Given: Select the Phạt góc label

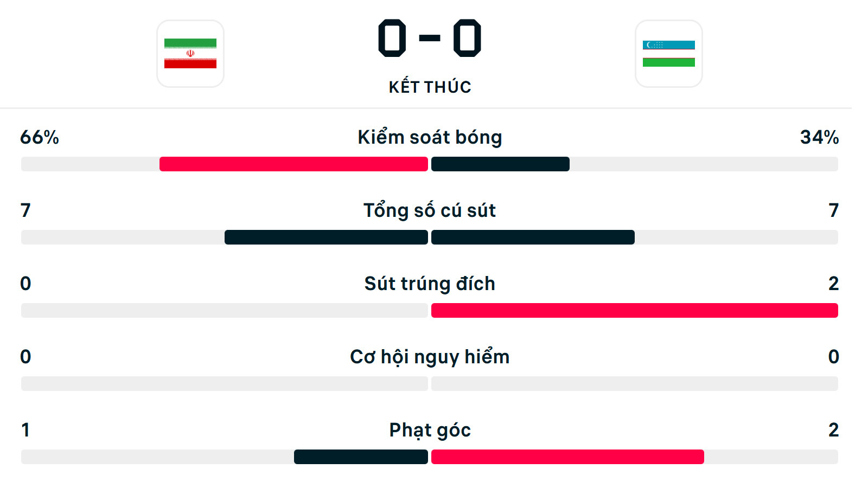Looking at the screenshot, I should (430, 430).
